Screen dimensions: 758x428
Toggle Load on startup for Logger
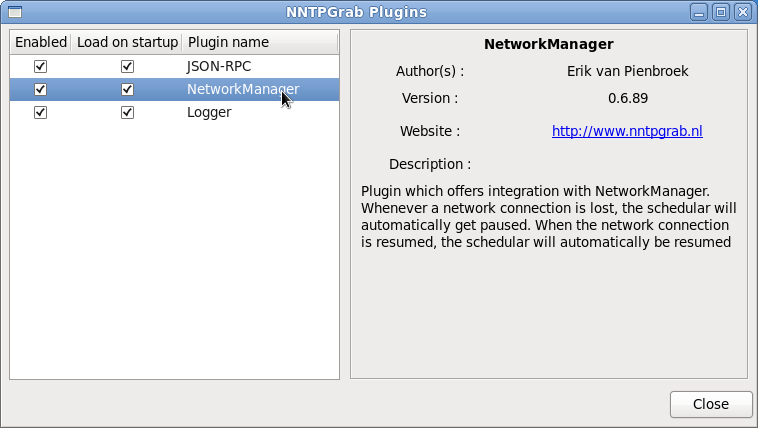coord(127,112)
